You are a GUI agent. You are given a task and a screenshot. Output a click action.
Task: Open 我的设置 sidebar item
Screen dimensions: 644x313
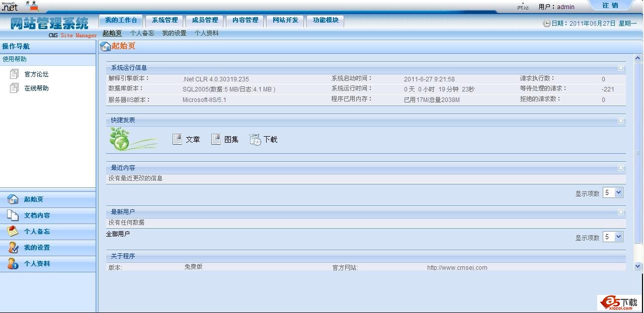pyautogui.click(x=37, y=248)
